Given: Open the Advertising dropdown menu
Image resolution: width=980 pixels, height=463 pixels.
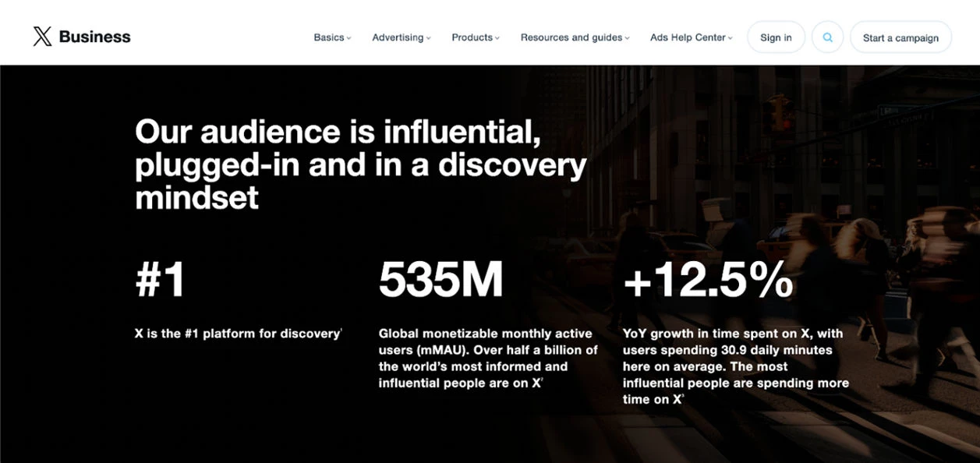Looking at the screenshot, I should (x=401, y=37).
